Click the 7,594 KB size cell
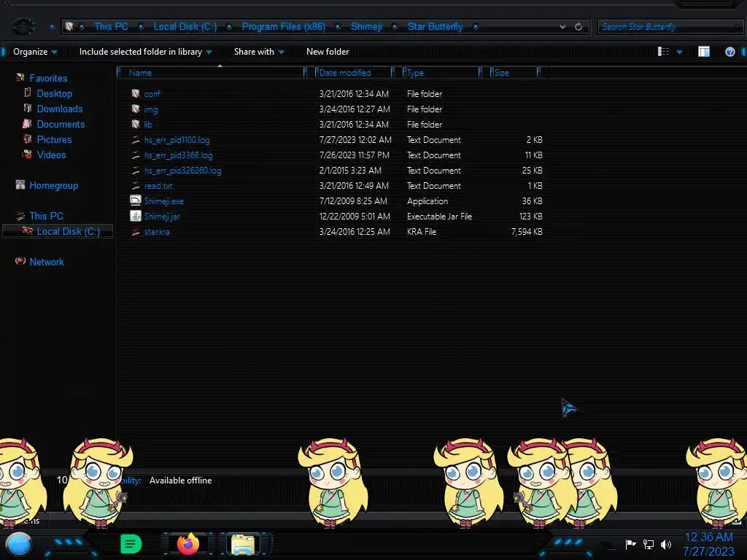Image resolution: width=747 pixels, height=560 pixels. coord(527,231)
